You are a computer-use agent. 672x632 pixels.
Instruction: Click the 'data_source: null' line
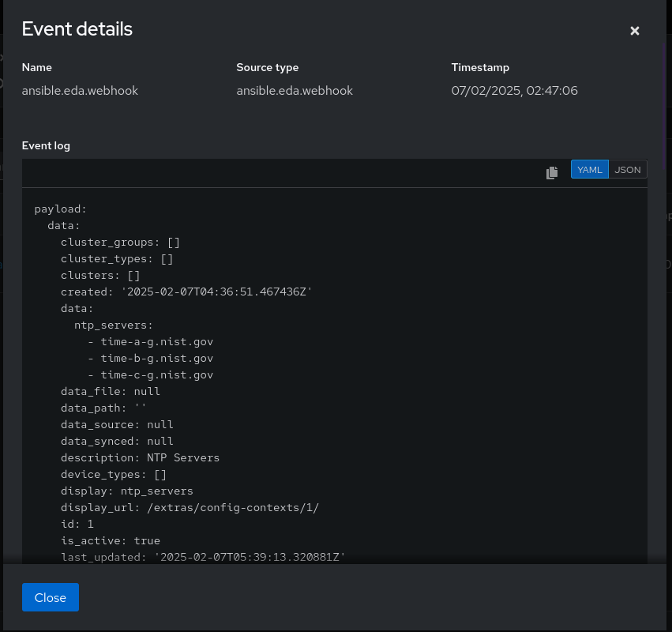coord(117,425)
